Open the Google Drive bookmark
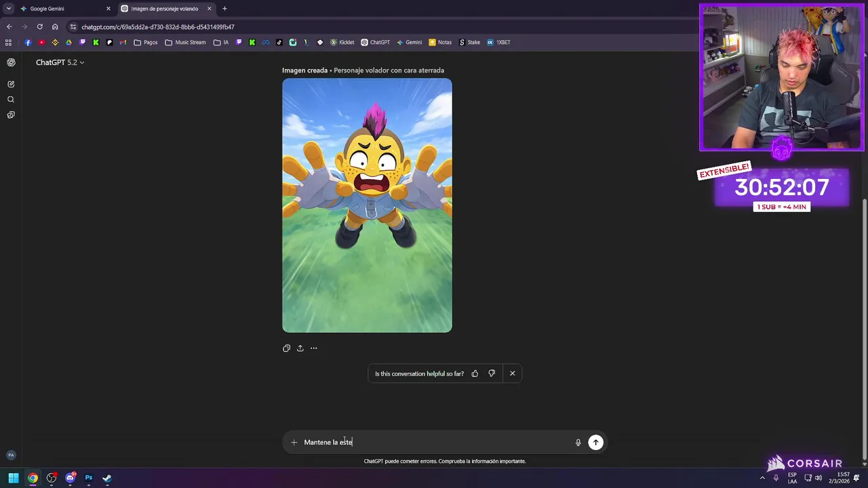Viewport: 868px width, 488px height. pos(68,42)
